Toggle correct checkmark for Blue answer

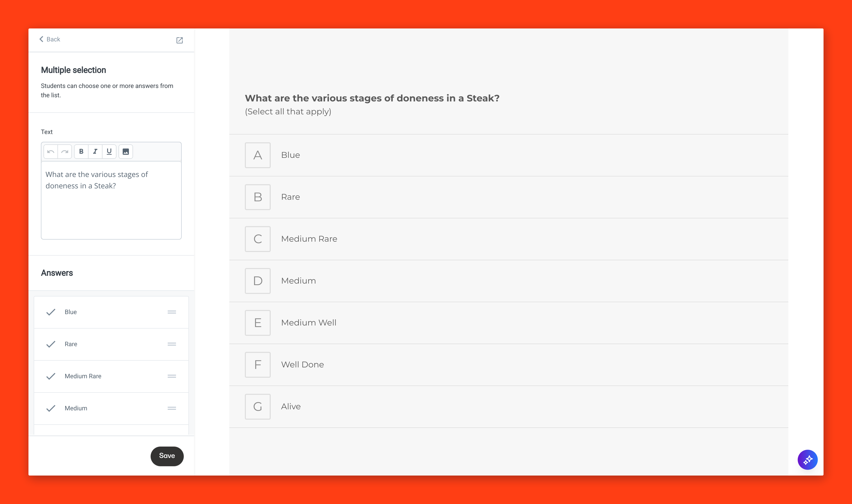51,312
